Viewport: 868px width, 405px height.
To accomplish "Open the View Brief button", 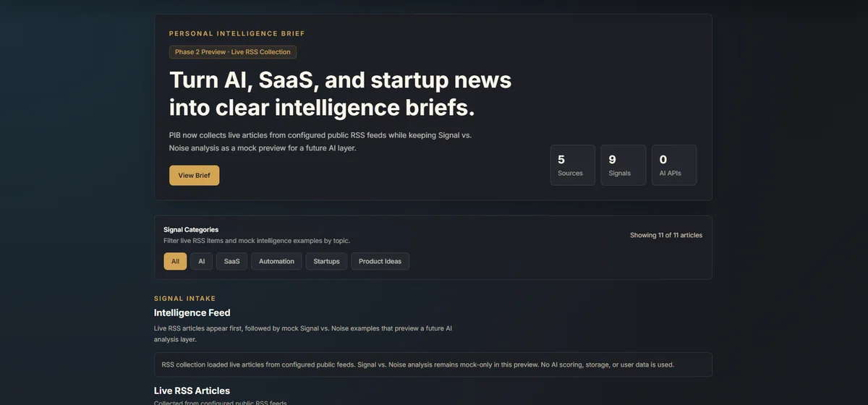I will pos(194,175).
